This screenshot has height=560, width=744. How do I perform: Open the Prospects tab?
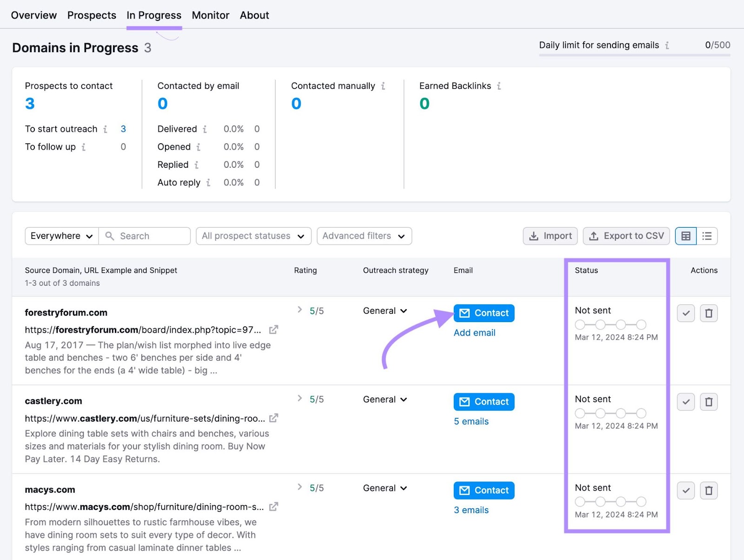click(x=92, y=15)
